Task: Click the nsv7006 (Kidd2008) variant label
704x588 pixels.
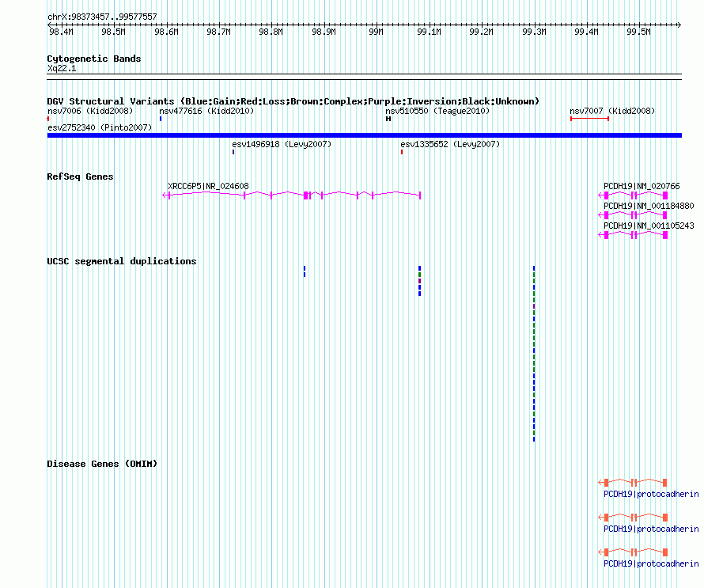Action: (90, 111)
